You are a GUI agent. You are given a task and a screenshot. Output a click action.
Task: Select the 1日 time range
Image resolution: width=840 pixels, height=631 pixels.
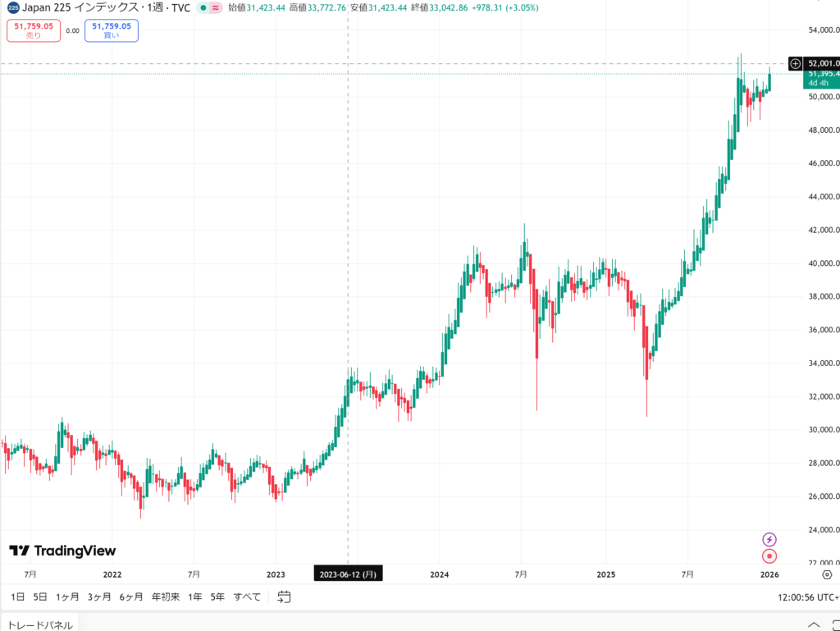[18, 597]
